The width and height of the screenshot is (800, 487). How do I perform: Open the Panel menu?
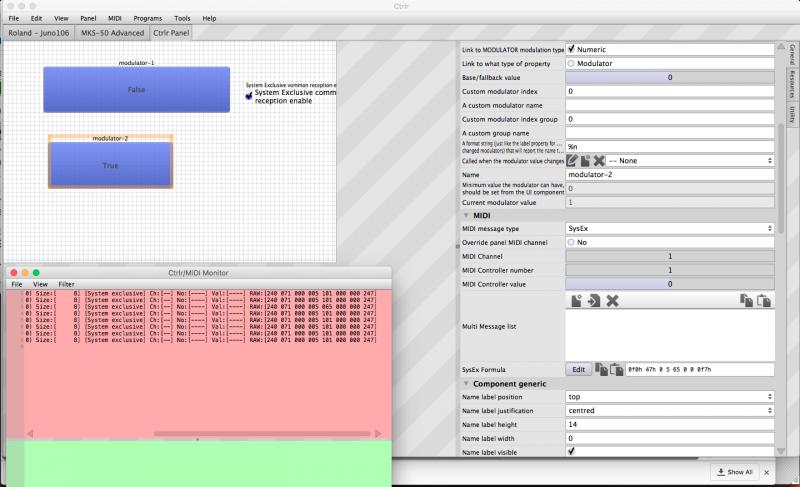pos(88,18)
